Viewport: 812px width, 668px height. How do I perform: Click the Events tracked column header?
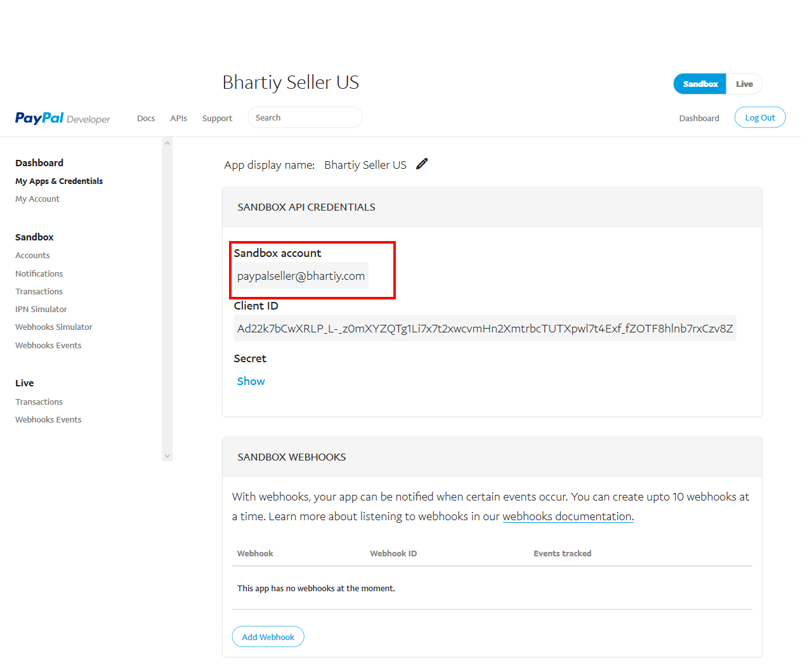pos(563,553)
